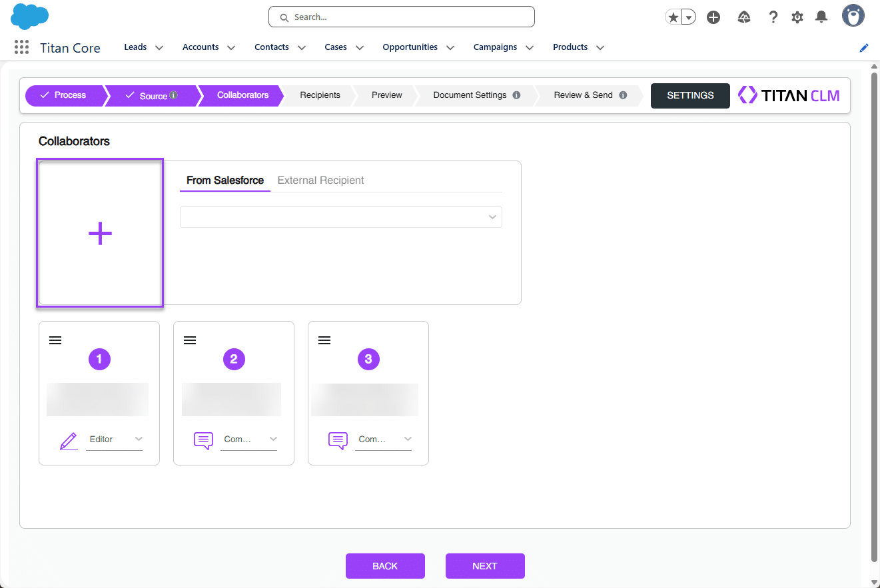
Task: Go to the Recipients wizard step
Action: pos(320,95)
